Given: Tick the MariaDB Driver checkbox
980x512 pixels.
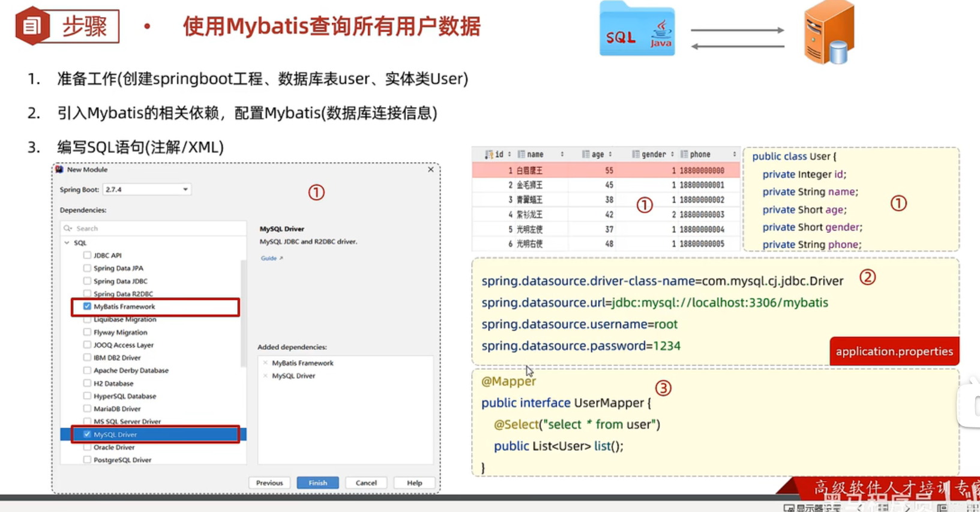Looking at the screenshot, I should [x=87, y=409].
